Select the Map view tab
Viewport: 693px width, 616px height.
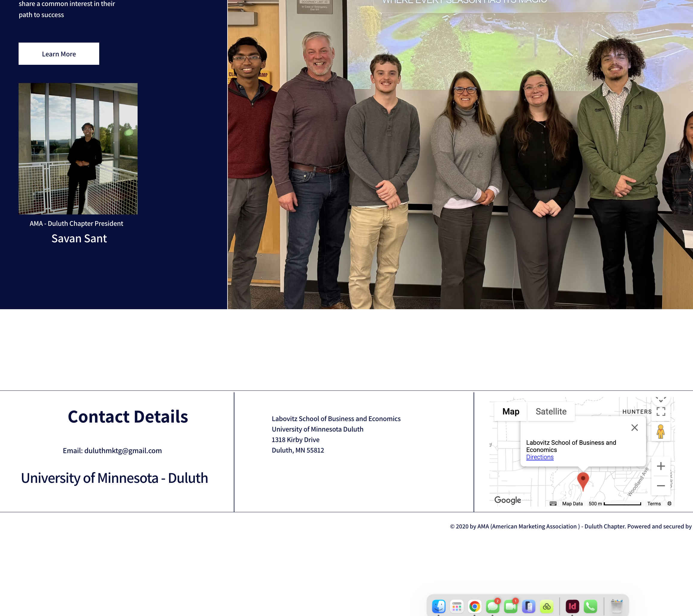(510, 411)
